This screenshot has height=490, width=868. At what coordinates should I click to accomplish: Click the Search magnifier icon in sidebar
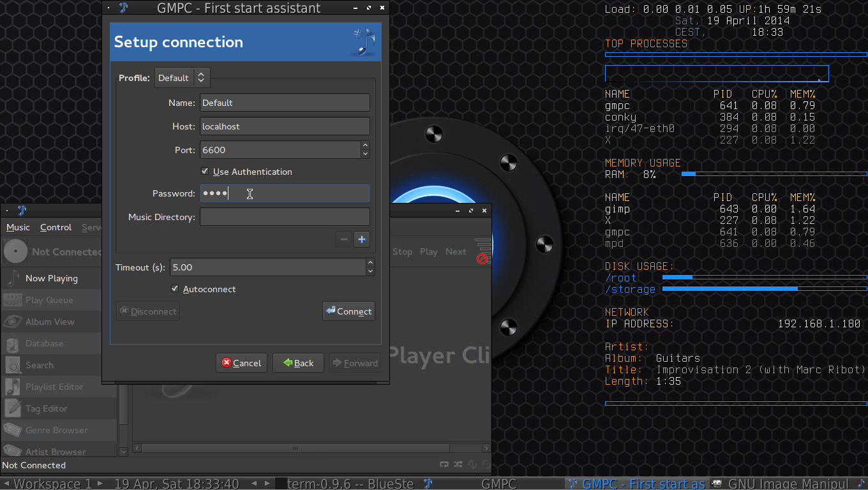[13, 365]
